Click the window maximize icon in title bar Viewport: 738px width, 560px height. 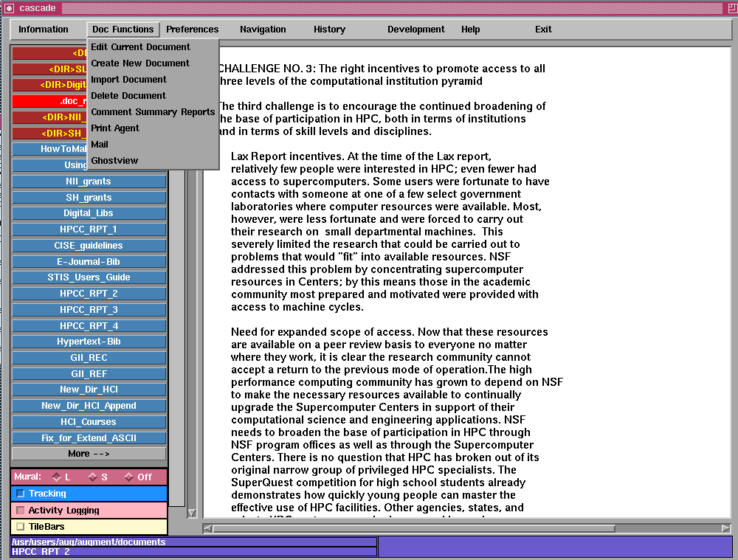pos(732,8)
